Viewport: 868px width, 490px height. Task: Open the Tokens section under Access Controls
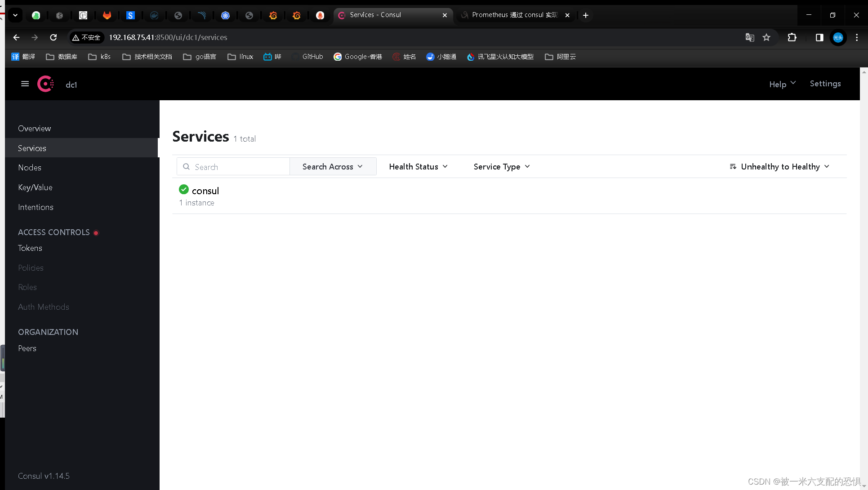coord(29,248)
